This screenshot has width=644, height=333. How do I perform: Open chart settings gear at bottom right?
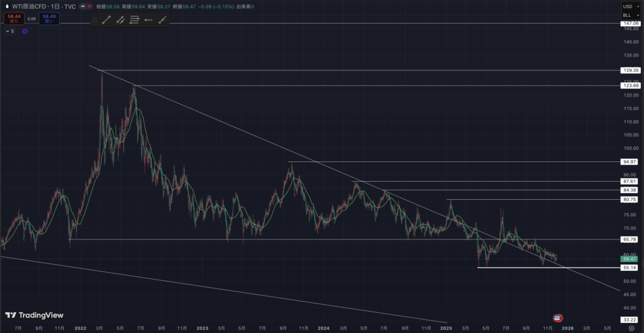coord(631,328)
